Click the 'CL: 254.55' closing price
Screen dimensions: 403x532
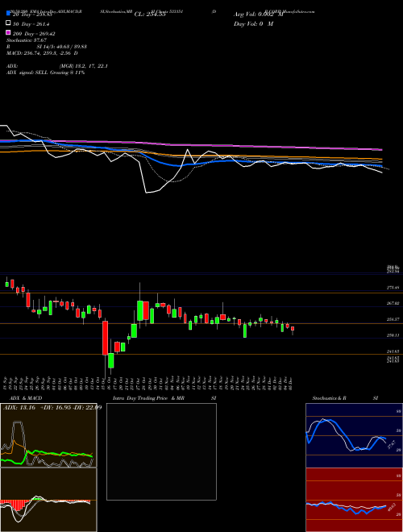point(150,15)
